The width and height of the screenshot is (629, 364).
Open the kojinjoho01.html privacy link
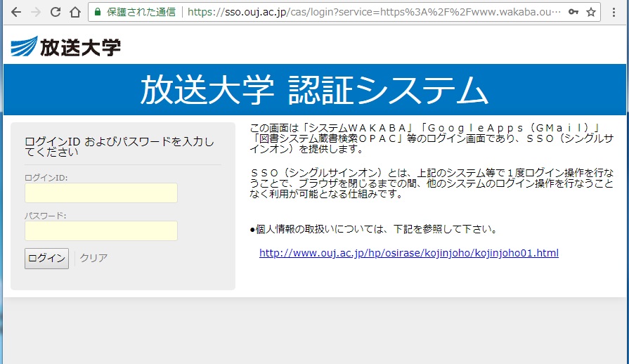(409, 253)
